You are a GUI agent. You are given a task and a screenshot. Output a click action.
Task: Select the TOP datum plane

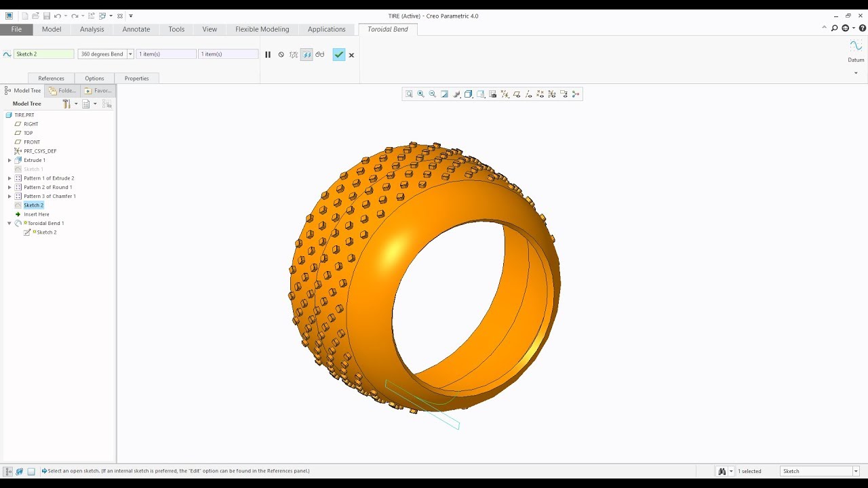[x=28, y=133]
